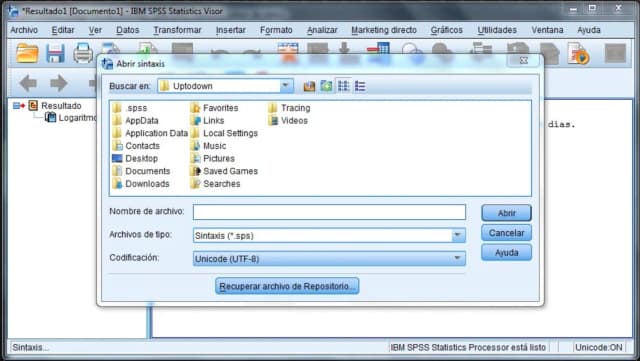The image size is (640, 361).
Task: Select the AppData folder
Action: (136, 121)
